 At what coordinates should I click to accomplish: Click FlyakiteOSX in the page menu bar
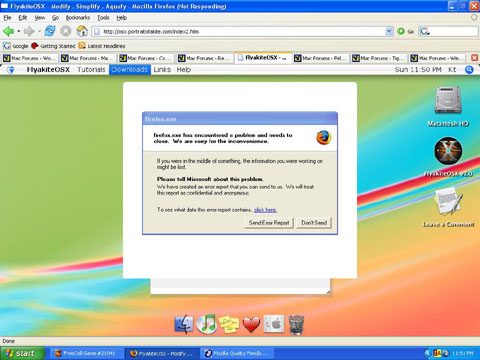(x=48, y=70)
